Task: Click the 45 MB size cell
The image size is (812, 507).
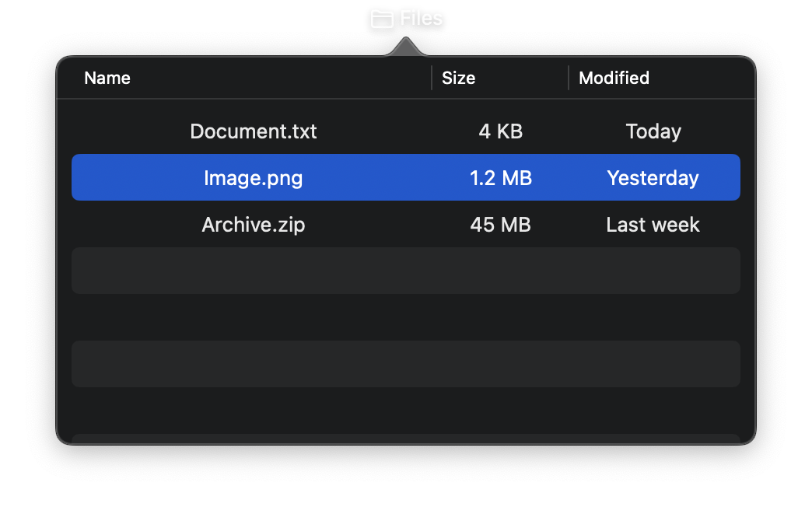Action: tap(501, 225)
